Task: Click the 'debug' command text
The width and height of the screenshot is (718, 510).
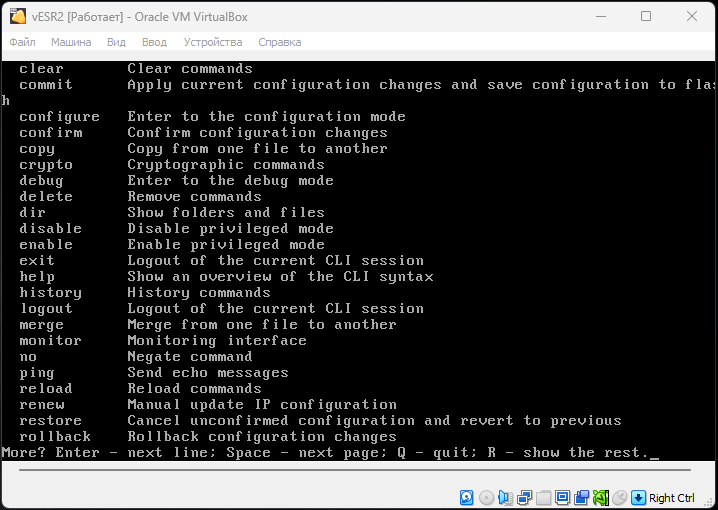Action: point(41,181)
